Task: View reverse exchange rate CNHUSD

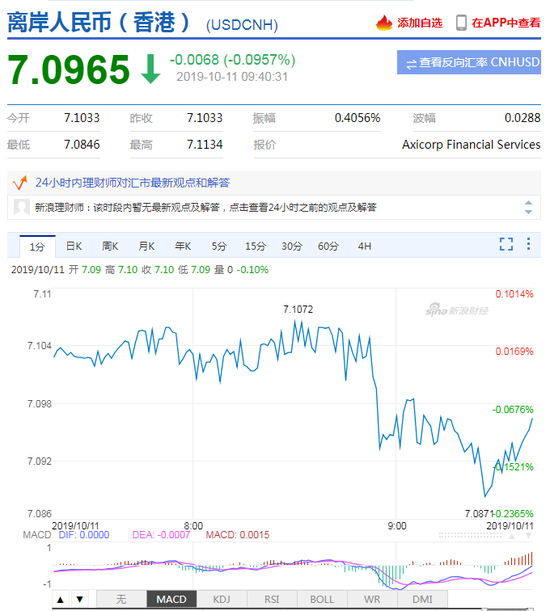Action: click(x=469, y=62)
